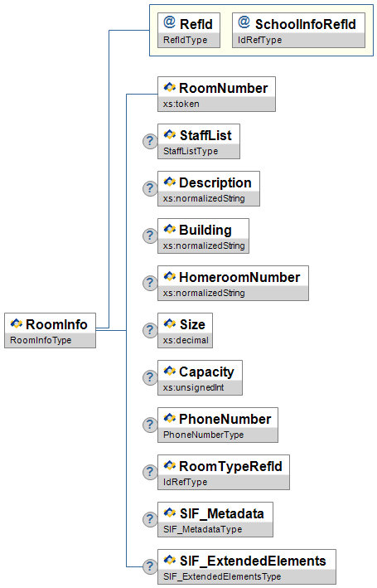Viewport: 377px width, 588px height.
Task: Click the question mark icon beside Building
Action: pos(150,236)
